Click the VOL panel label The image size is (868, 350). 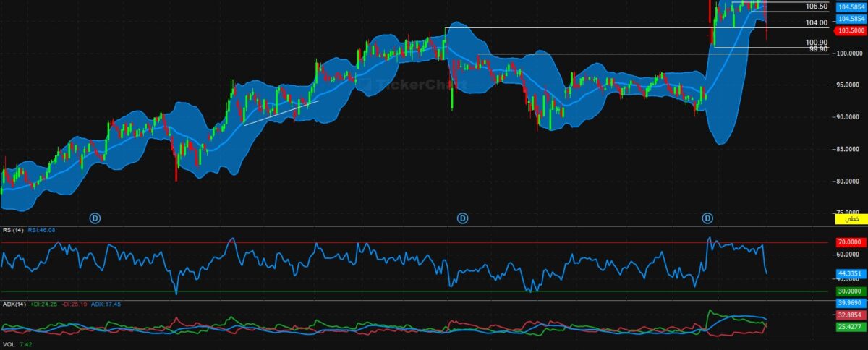coord(9,346)
